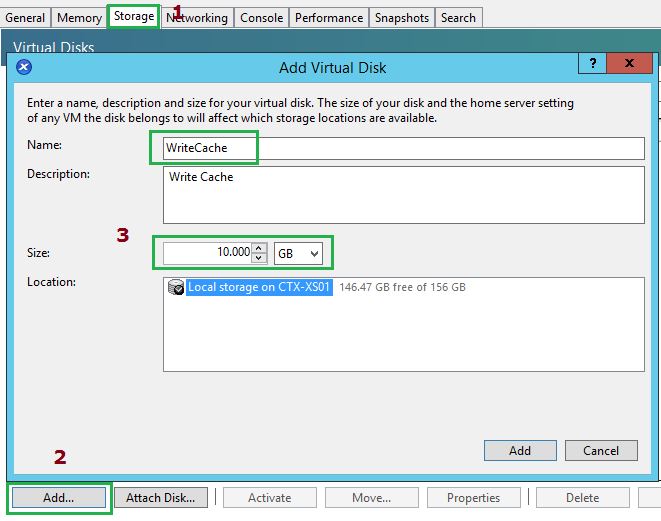
Task: Open the Snapshots tab
Action: coord(402,18)
